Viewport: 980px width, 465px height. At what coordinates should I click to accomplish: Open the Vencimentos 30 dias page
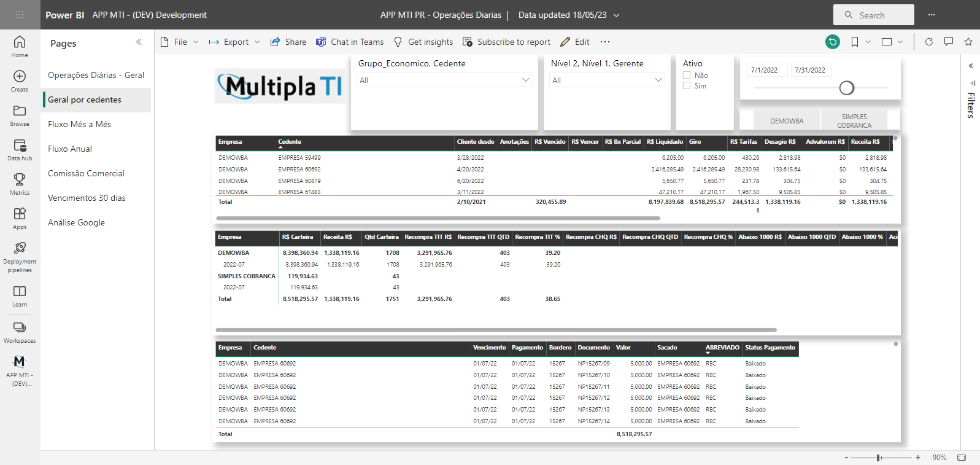pos(96,198)
